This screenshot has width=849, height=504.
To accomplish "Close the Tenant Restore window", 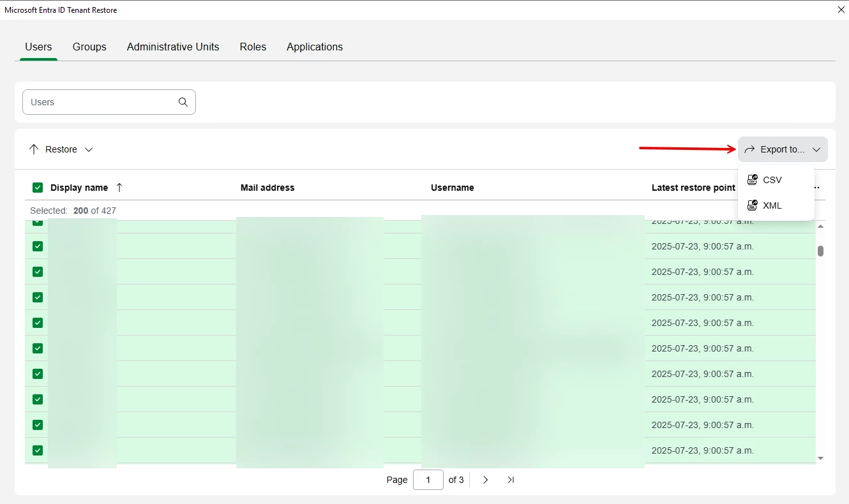I will [841, 10].
